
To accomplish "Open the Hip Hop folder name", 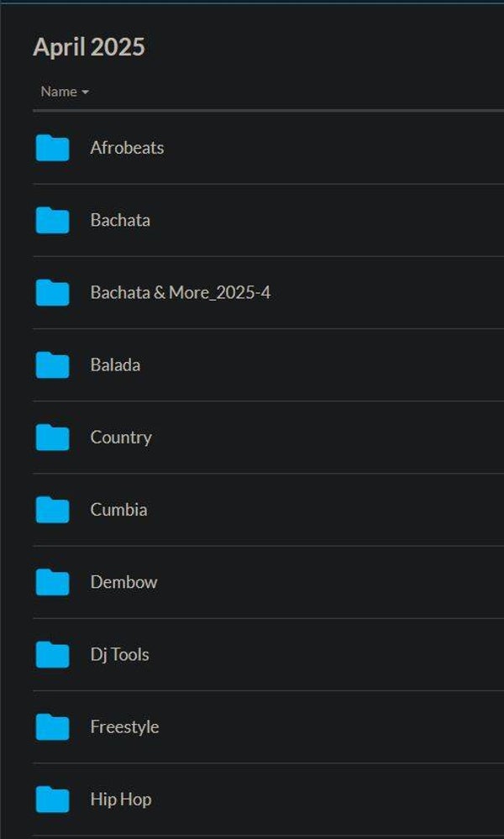I will [121, 800].
